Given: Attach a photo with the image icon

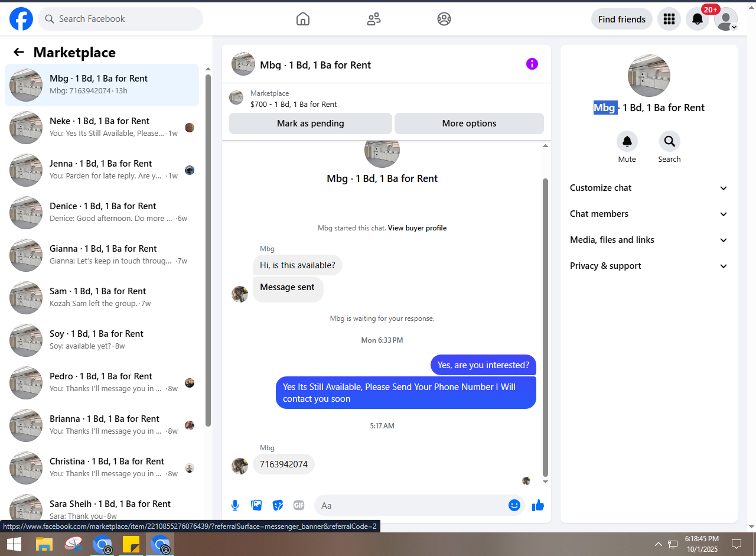Looking at the screenshot, I should click(x=256, y=505).
